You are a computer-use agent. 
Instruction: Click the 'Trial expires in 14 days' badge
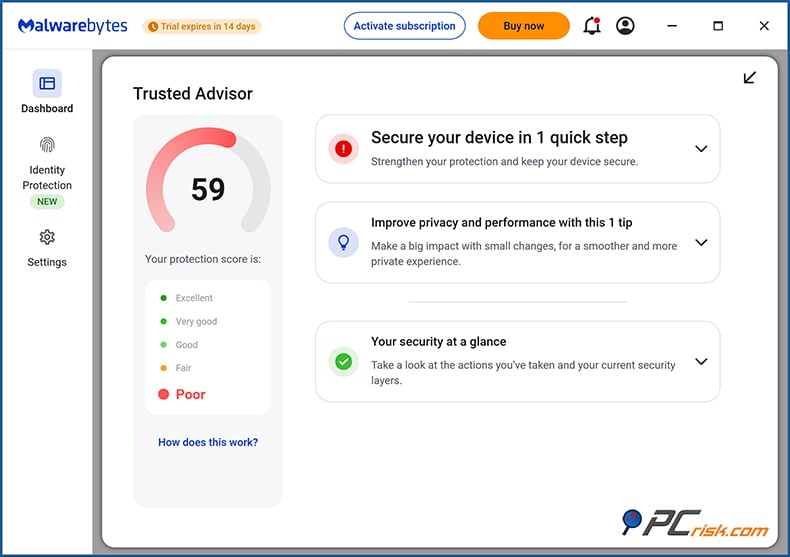202,26
